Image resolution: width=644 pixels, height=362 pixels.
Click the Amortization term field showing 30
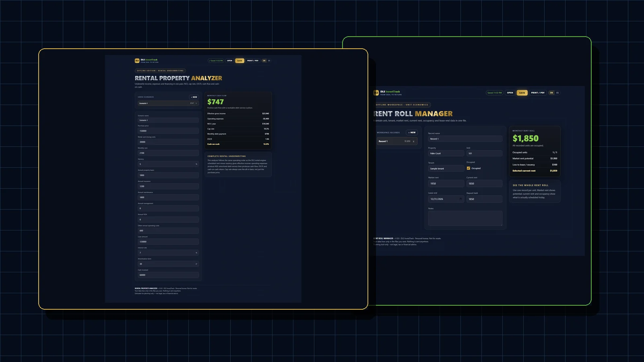click(x=168, y=264)
